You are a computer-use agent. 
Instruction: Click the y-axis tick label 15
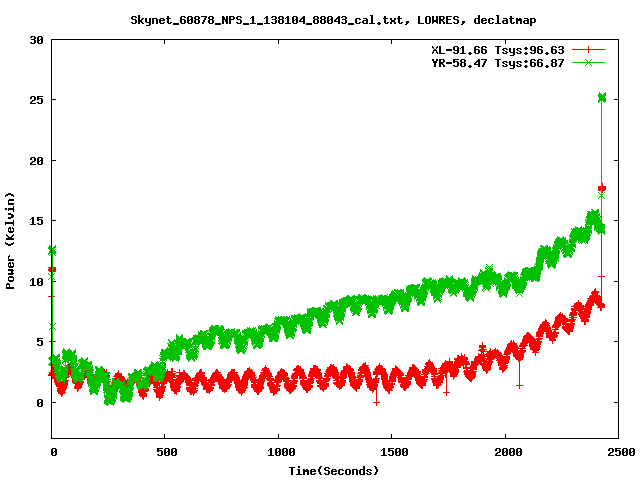(37, 221)
